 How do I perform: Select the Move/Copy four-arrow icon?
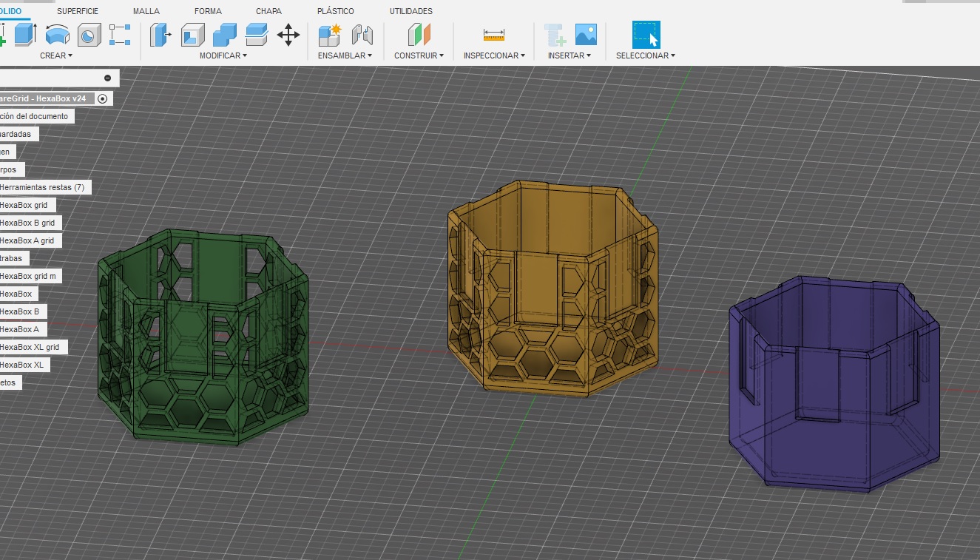288,34
